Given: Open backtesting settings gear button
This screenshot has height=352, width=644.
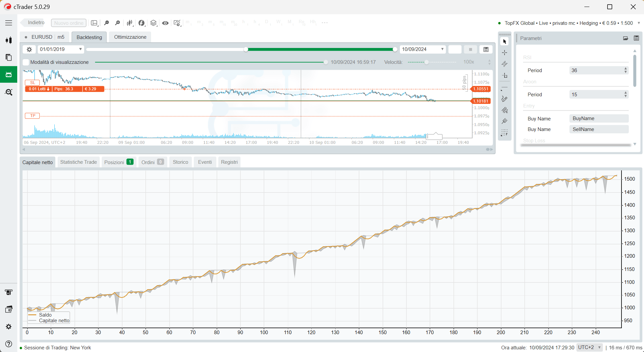Looking at the screenshot, I should 29,49.
